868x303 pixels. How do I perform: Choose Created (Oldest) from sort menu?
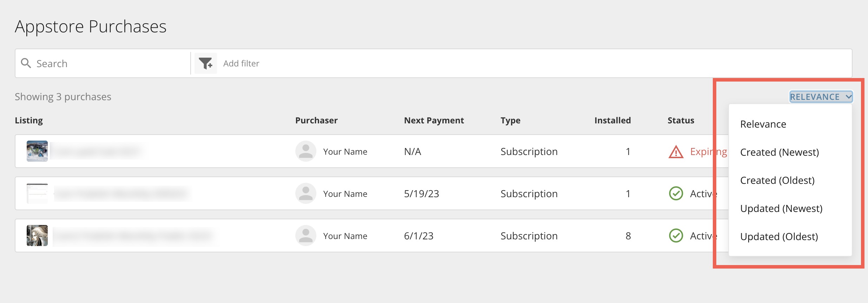coord(777,180)
